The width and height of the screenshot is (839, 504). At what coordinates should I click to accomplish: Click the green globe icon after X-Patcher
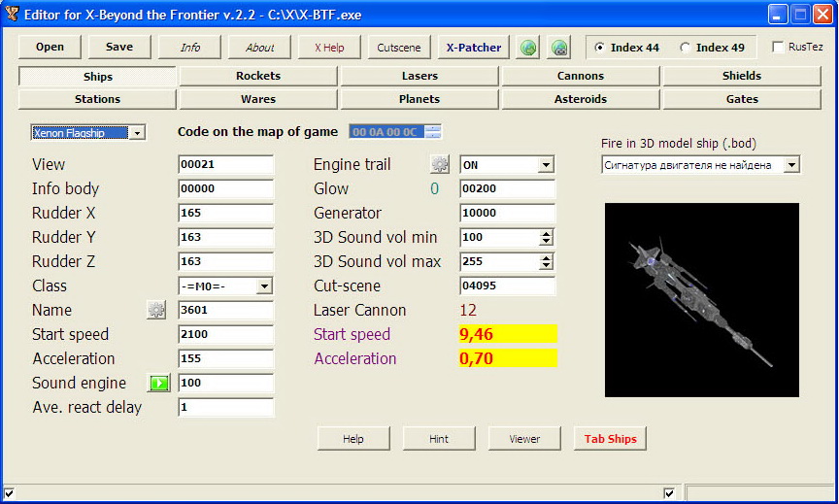coord(527,48)
